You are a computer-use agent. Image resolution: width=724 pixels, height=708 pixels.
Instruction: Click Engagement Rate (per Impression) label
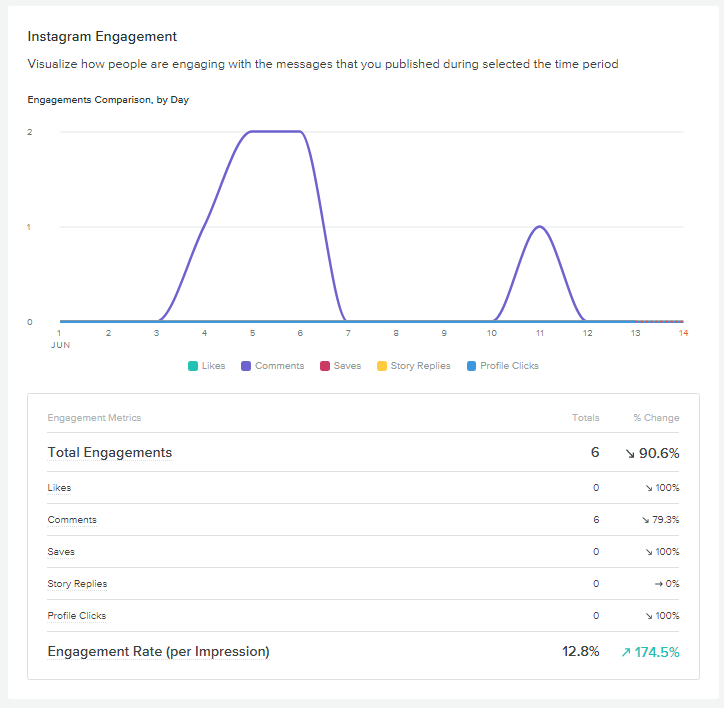coord(158,652)
